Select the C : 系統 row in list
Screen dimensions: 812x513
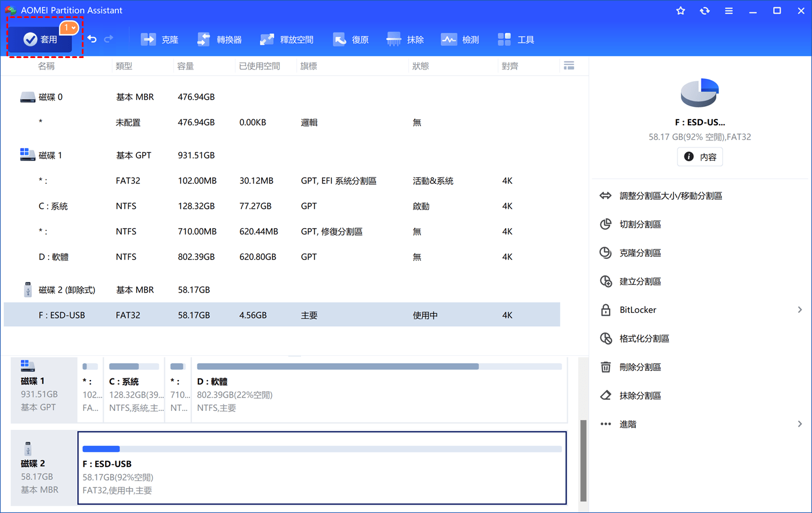(282, 206)
